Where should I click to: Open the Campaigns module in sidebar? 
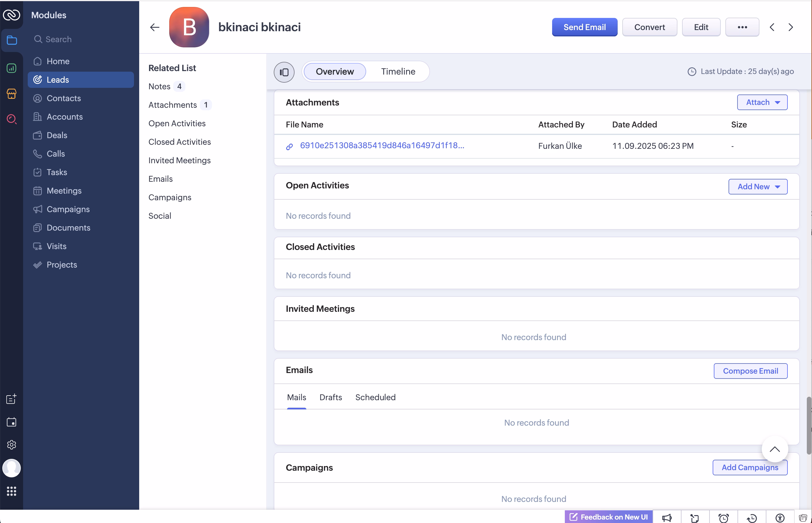81,209
